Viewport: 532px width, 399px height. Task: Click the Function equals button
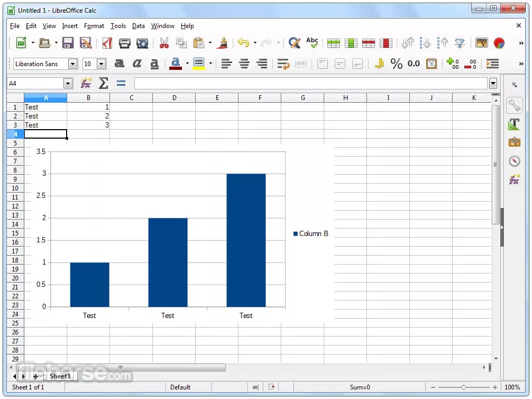coord(121,83)
